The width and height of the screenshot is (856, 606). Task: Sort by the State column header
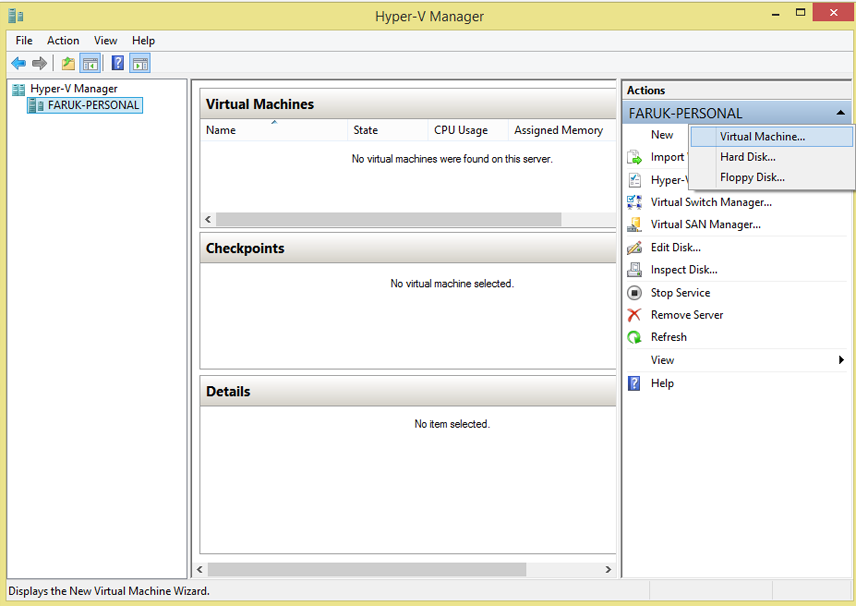(x=388, y=130)
